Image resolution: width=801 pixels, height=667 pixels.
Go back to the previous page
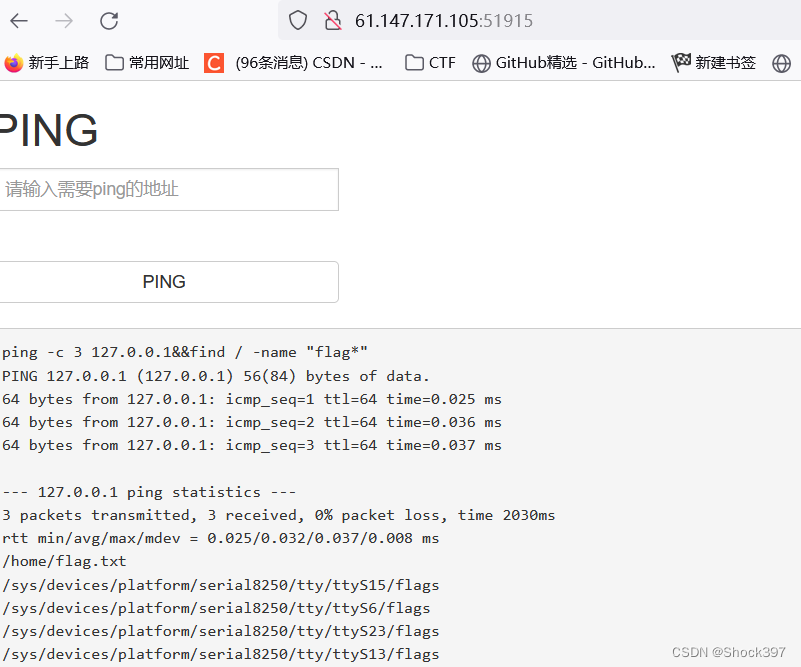click(x=19, y=21)
